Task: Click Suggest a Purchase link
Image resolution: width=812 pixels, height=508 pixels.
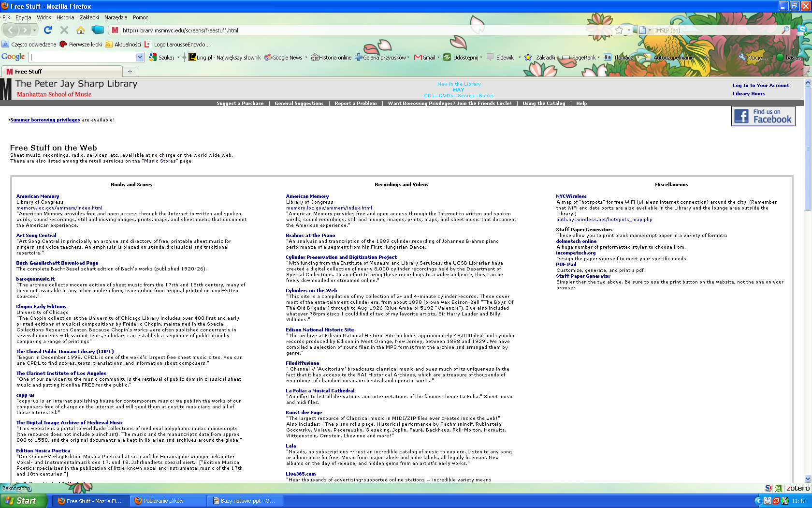Action: pos(240,103)
